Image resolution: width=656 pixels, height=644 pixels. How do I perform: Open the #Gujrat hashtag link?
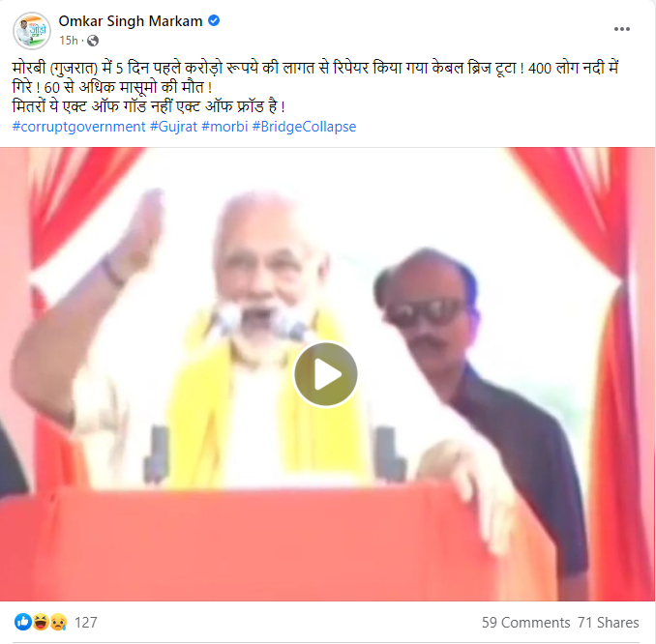173,127
